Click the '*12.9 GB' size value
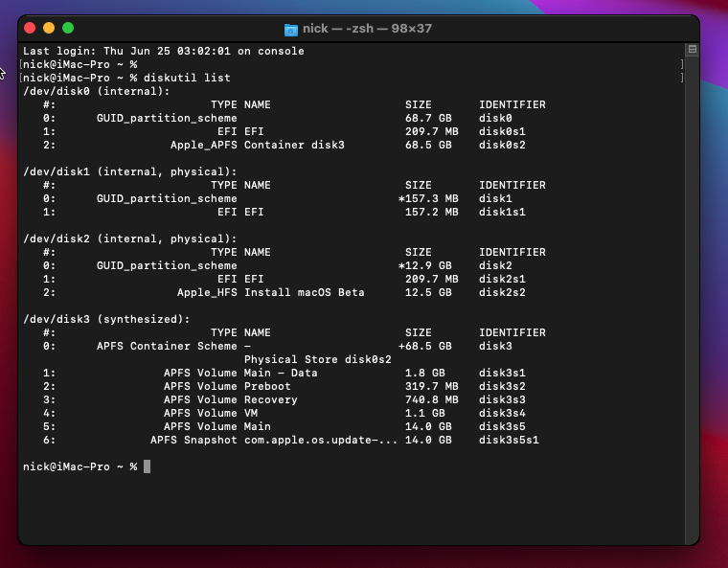Screen dimensions: 728x568 424,265
